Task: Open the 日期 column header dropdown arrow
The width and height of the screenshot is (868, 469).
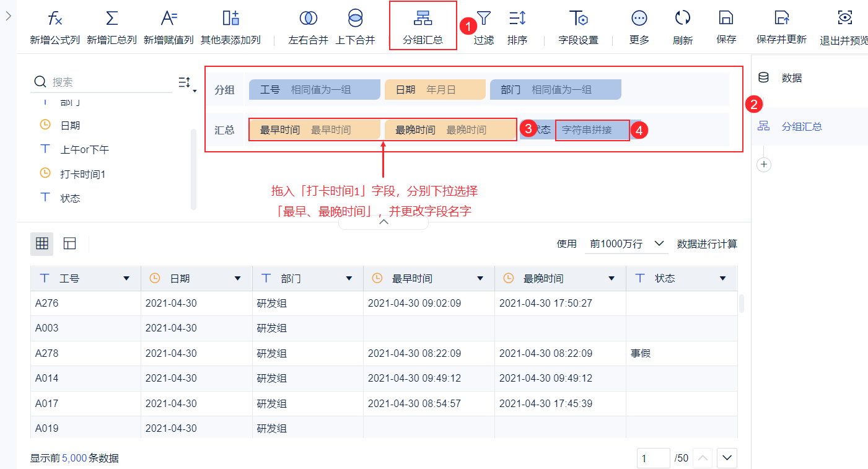Action: pos(238,279)
